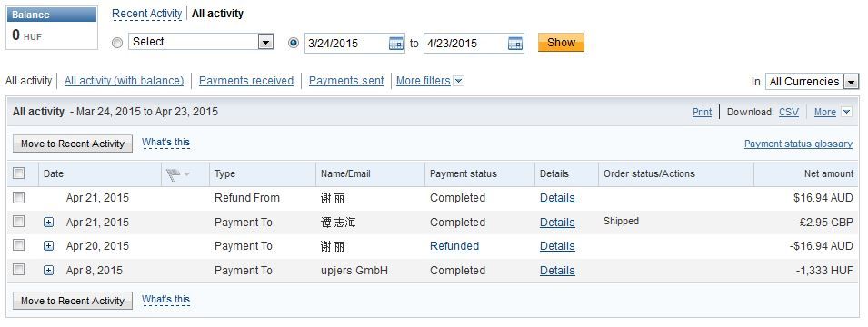The width and height of the screenshot is (868, 327).
Task: Filter by Payments received
Action: tap(246, 81)
